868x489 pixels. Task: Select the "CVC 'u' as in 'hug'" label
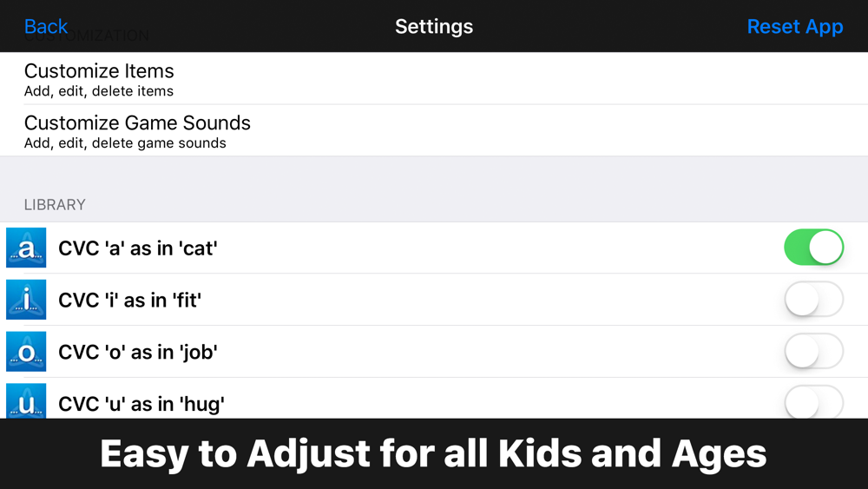141,404
